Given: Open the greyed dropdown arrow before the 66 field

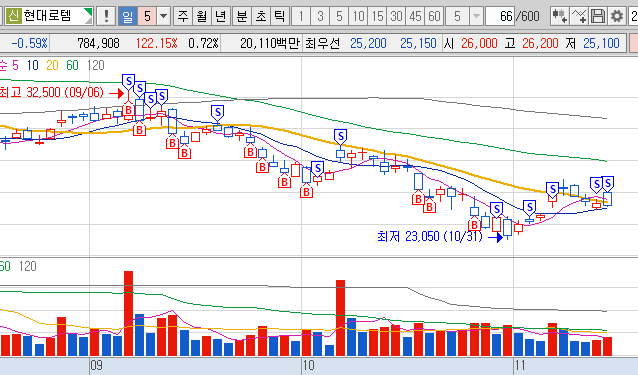Looking at the screenshot, I should coord(476,16).
